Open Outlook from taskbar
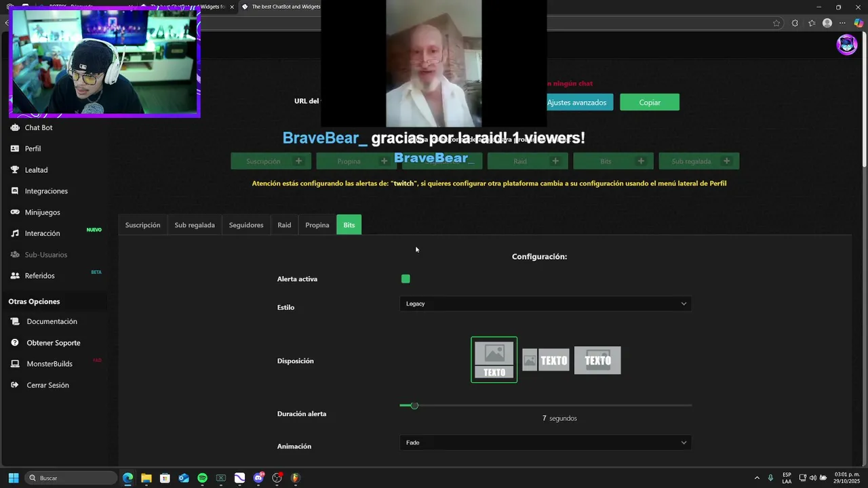This screenshot has width=868, height=488. [184, 478]
